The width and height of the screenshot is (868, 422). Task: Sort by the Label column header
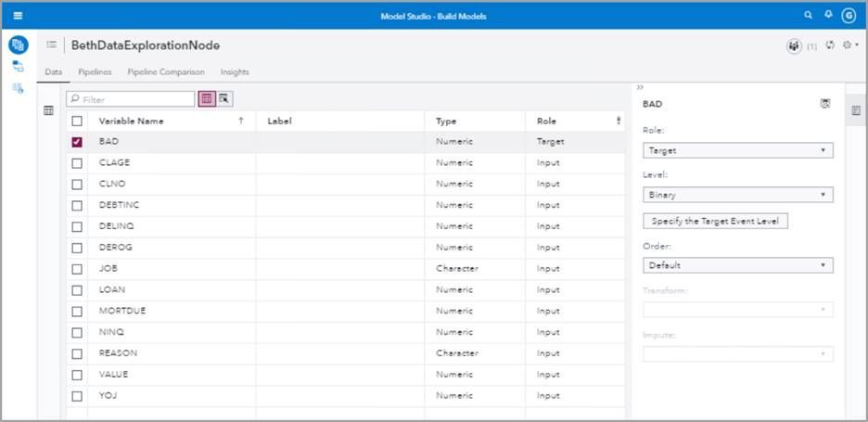click(279, 121)
